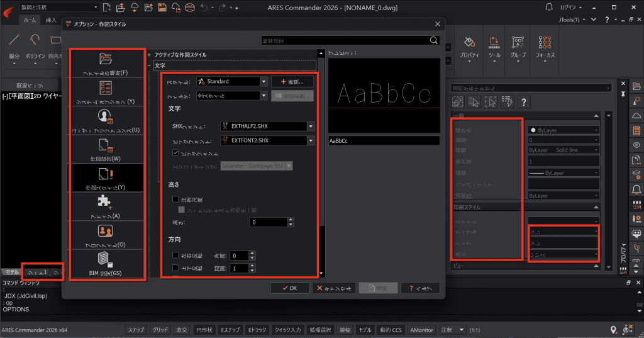Click the magnifier icon in options search
Screen dimensions: 644x338
point(434,40)
